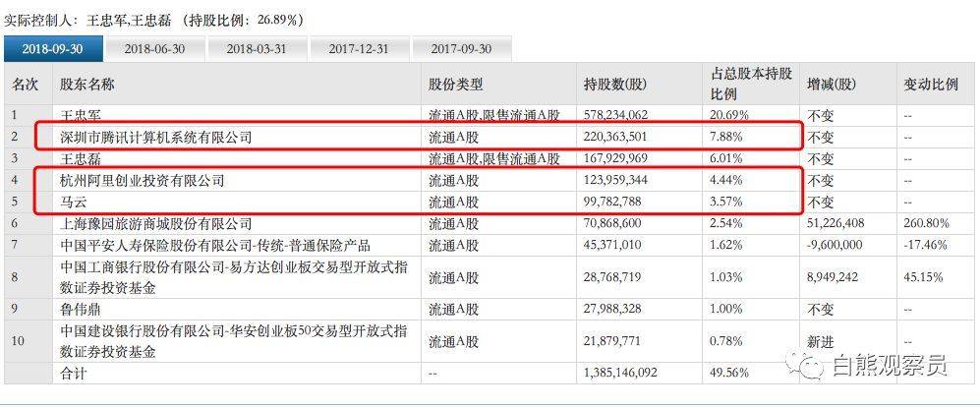Click the 1.03% holding ratio
This screenshot has width=980, height=408.
tap(726, 277)
